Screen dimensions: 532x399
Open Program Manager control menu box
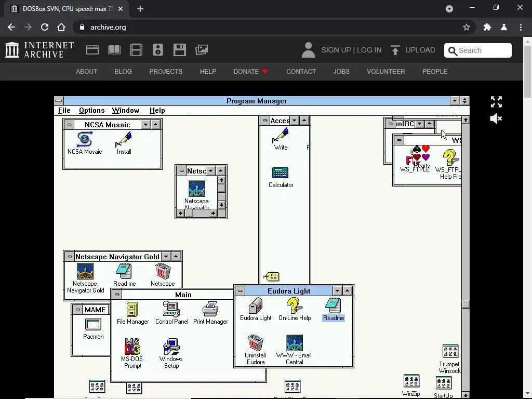tap(59, 100)
